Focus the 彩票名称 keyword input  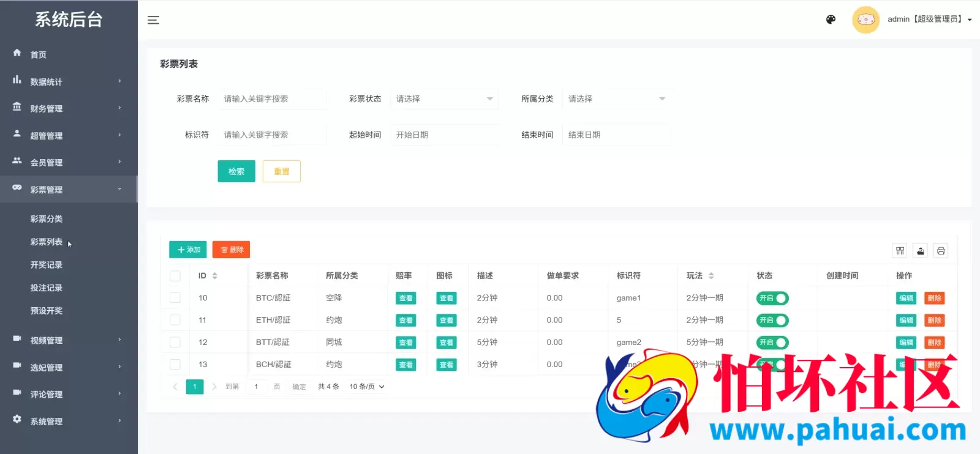(272, 99)
